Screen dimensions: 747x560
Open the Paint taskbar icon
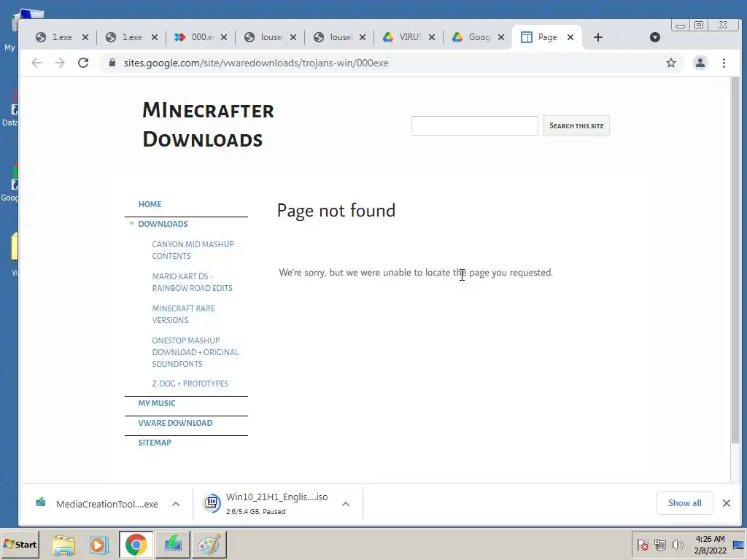pos(209,545)
